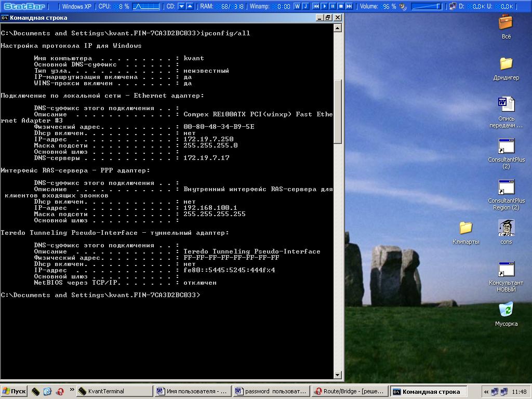Open the Всё briefcase desktop icon
The image size is (532, 399).
[x=506, y=26]
